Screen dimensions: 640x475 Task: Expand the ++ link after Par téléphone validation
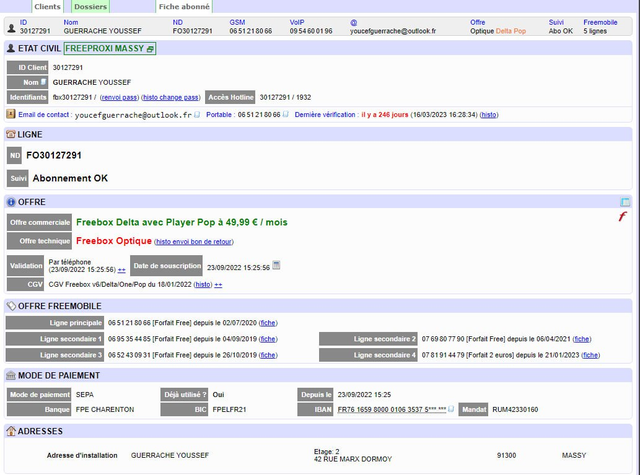tap(122, 270)
